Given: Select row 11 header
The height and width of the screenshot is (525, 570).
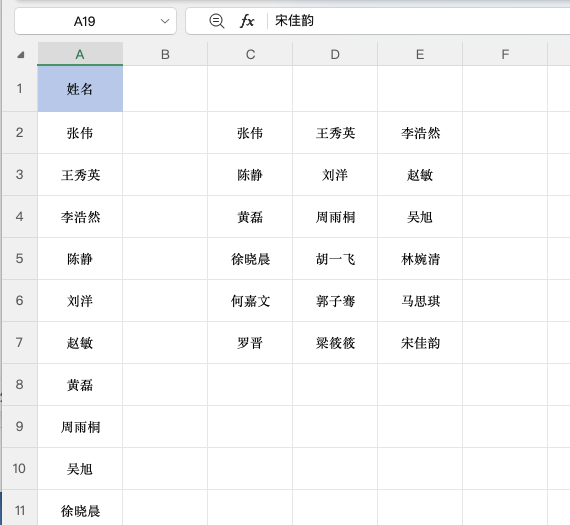Looking at the screenshot, I should 20,508.
